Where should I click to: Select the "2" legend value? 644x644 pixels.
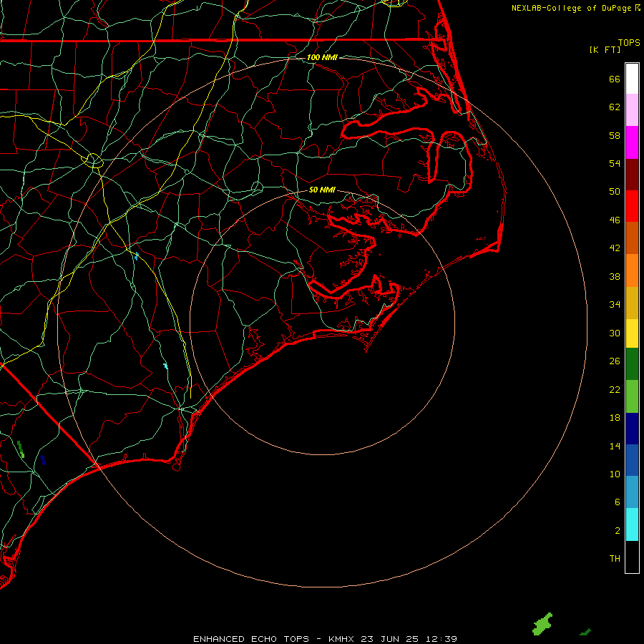point(618,531)
